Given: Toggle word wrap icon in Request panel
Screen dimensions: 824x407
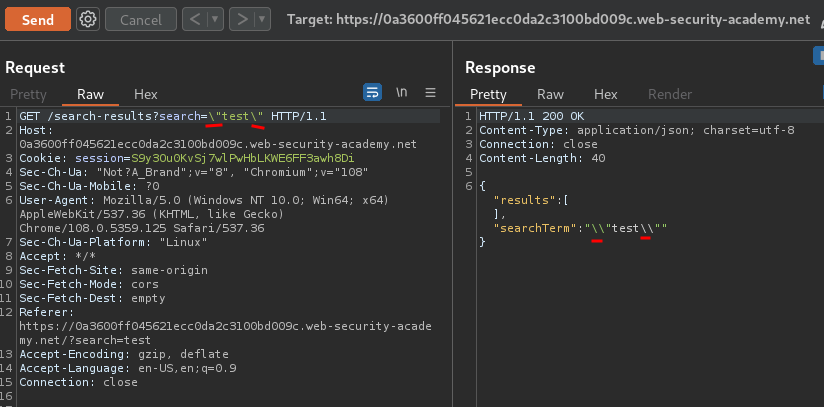Looking at the screenshot, I should (373, 93).
